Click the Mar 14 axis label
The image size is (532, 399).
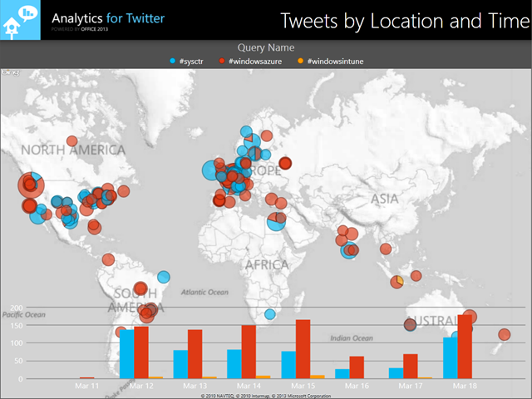249,387
